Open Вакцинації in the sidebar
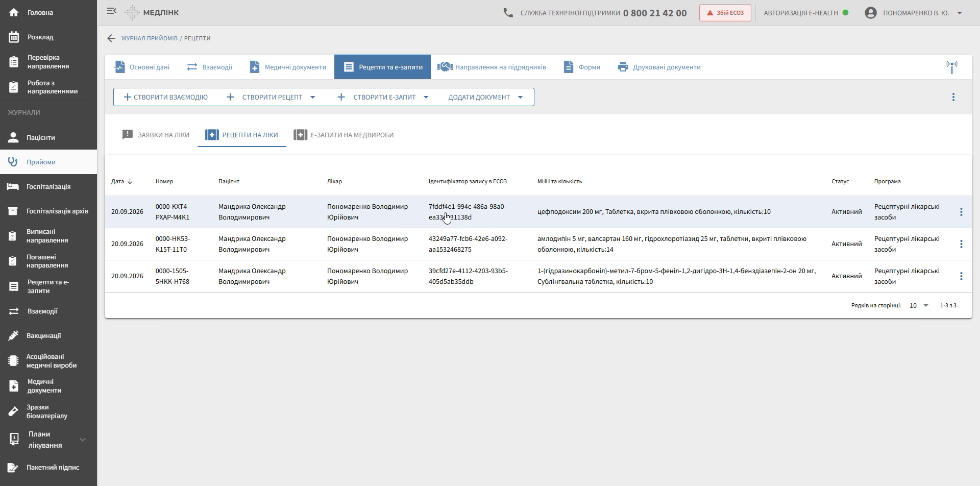The image size is (980, 486). click(x=48, y=335)
